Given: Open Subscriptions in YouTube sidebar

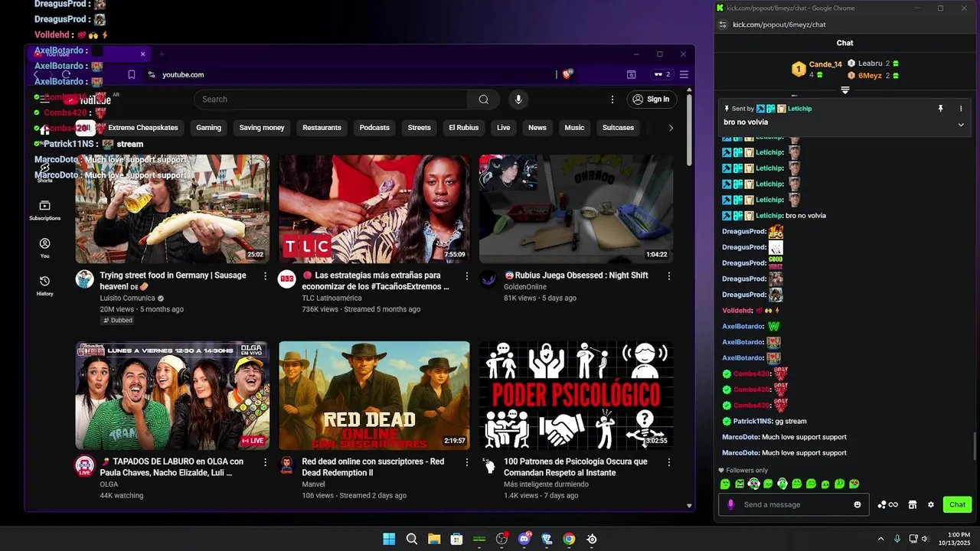Looking at the screenshot, I should pyautogui.click(x=44, y=210).
